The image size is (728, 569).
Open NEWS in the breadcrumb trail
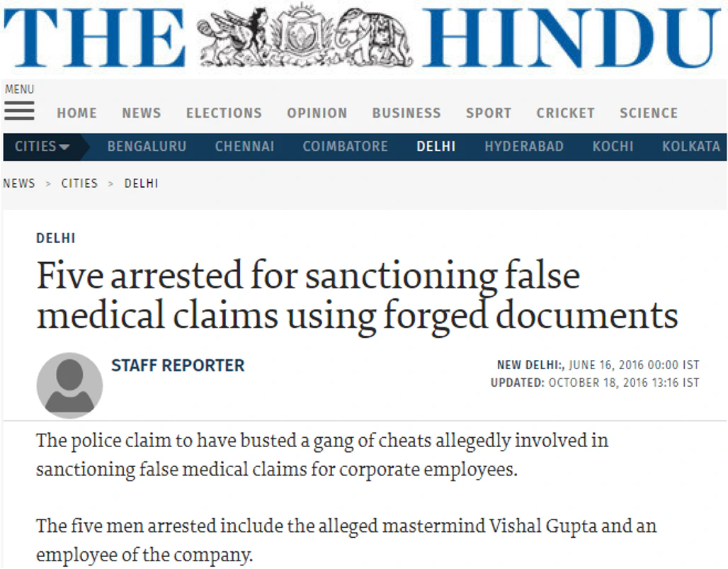19,183
